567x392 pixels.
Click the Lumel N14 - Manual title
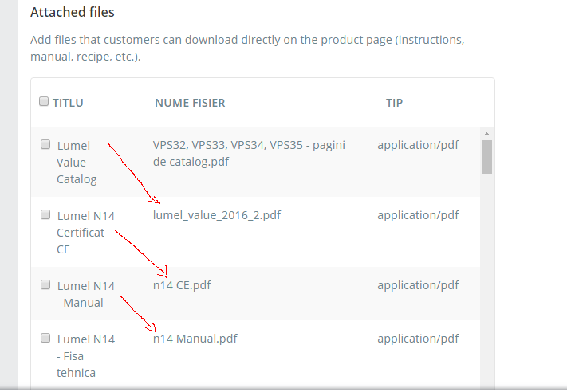(x=85, y=294)
